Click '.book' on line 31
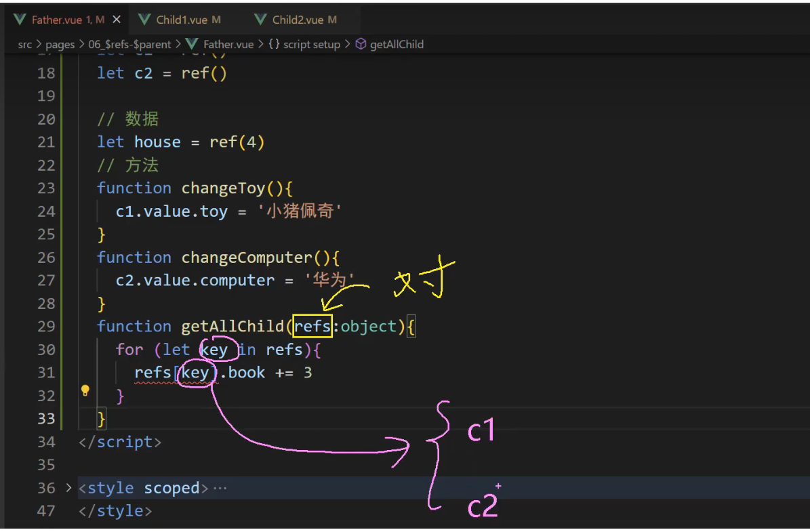 (x=242, y=373)
